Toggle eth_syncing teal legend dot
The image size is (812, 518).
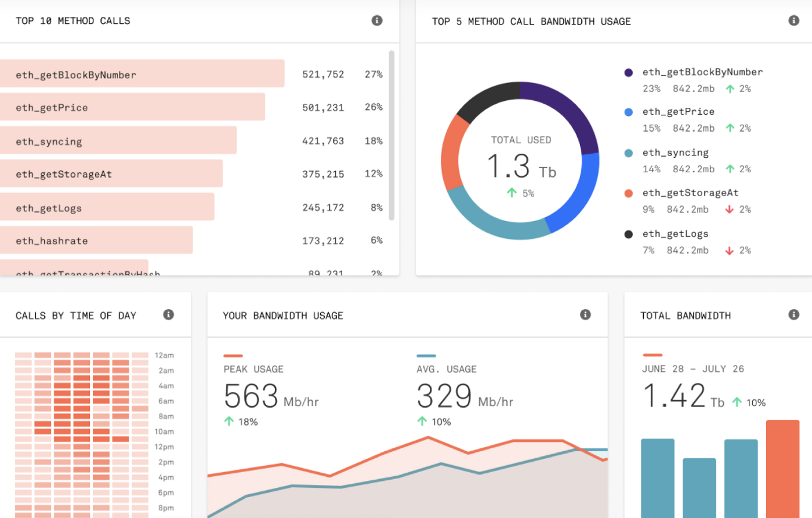pyautogui.click(x=628, y=153)
